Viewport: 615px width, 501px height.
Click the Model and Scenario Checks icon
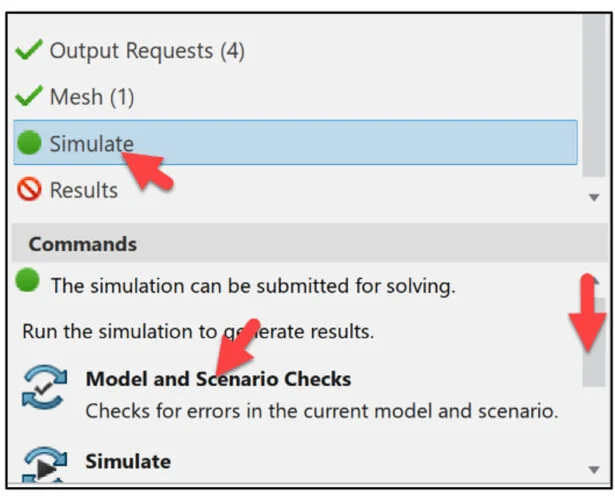pos(44,391)
